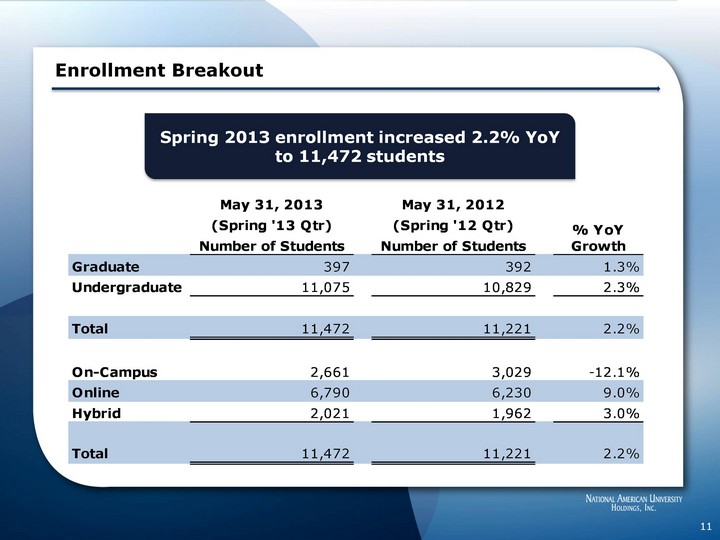Select the On-Campus growth -12.1%

(x=614, y=372)
